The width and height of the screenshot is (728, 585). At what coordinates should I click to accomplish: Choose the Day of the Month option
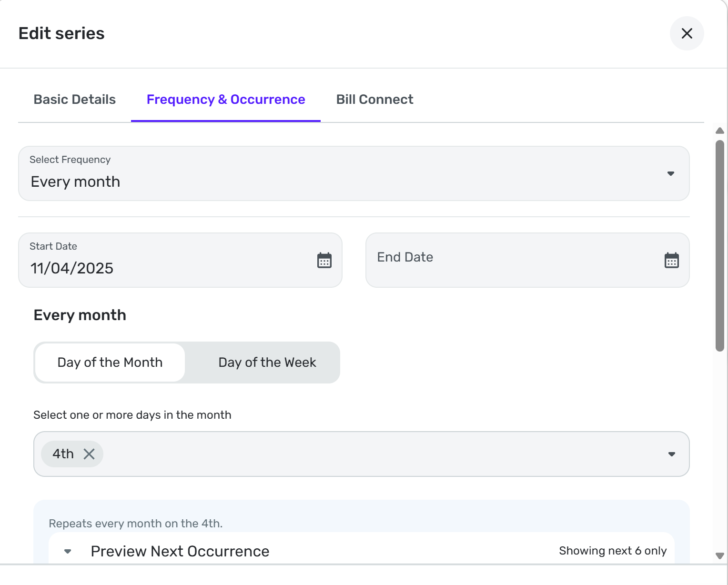(x=110, y=363)
